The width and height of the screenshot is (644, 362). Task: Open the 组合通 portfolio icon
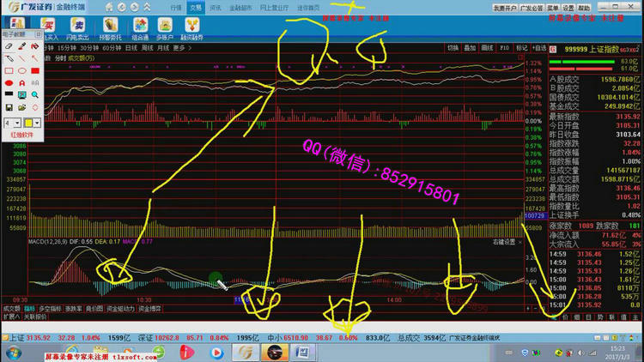(141, 27)
